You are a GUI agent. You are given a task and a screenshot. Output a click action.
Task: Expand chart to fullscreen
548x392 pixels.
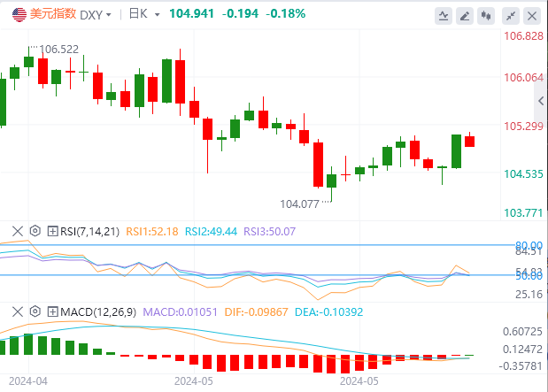pos(510,15)
